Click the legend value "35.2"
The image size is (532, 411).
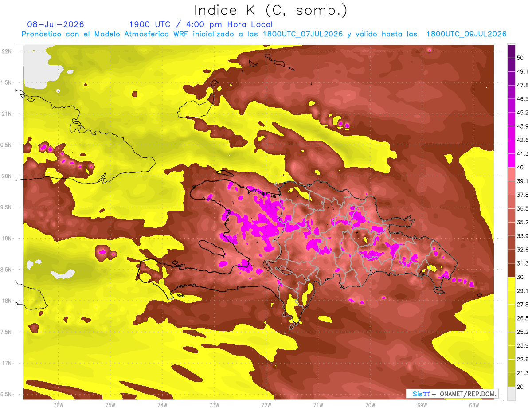point(523,222)
